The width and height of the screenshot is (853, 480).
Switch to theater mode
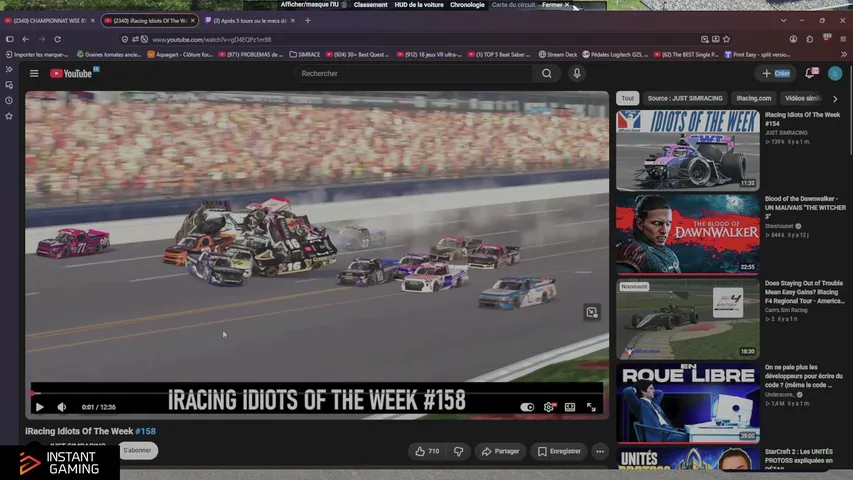[x=570, y=407]
